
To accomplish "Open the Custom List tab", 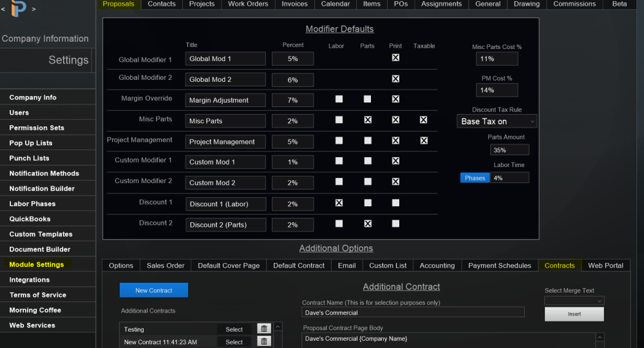I will pyautogui.click(x=387, y=266).
